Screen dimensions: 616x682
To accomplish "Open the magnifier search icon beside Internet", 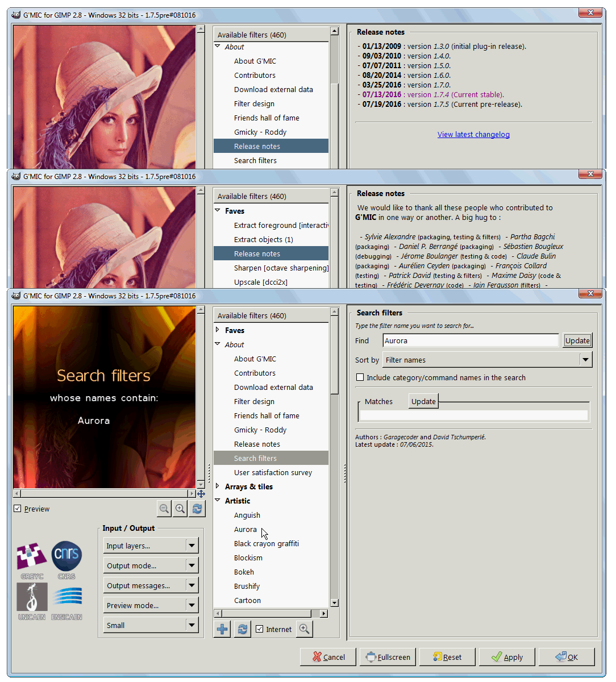I will coord(305,629).
